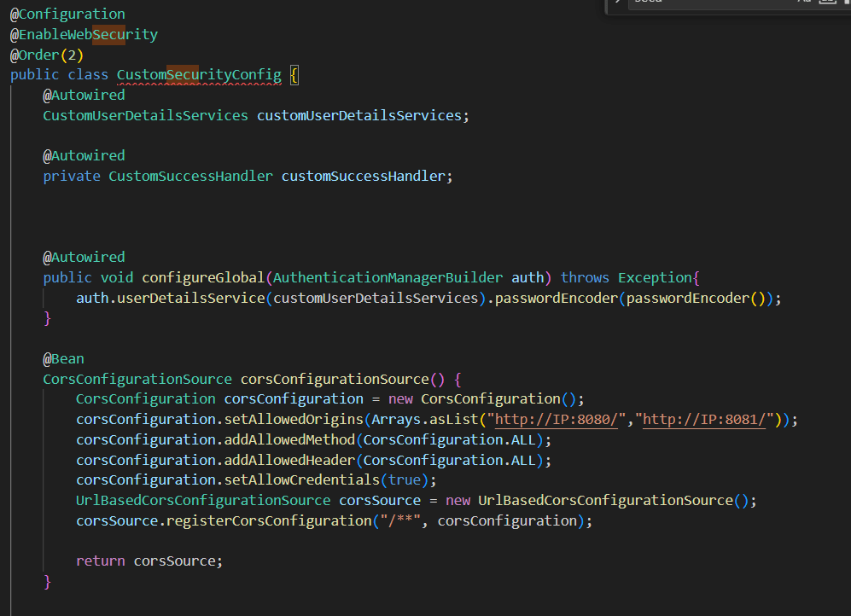The width and height of the screenshot is (851, 616).
Task: Click the CustomSuccessHandler type name
Action: click(x=190, y=177)
